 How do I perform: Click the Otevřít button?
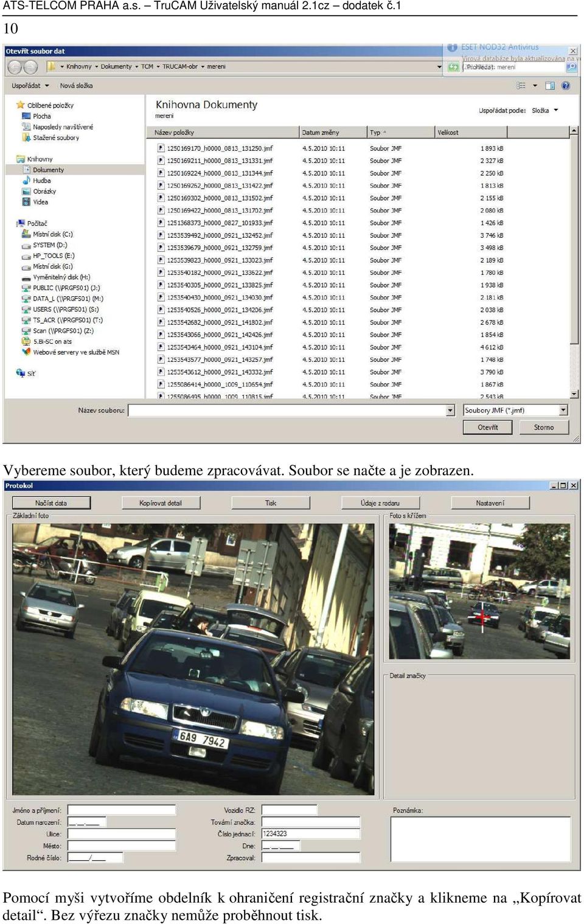488,428
